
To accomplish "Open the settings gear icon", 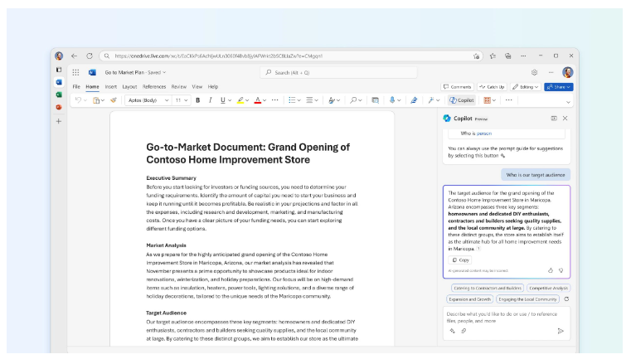I will tap(534, 72).
